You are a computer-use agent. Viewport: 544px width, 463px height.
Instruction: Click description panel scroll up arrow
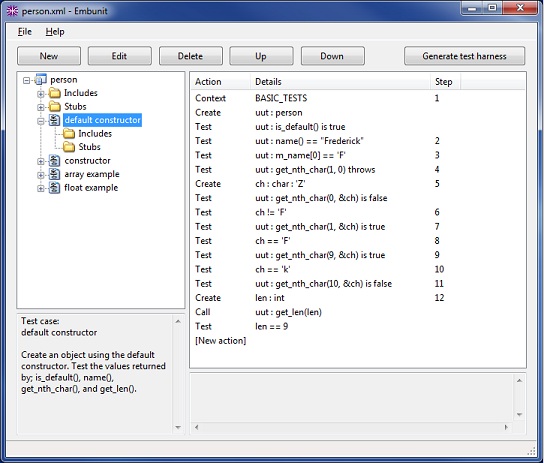pos(178,321)
